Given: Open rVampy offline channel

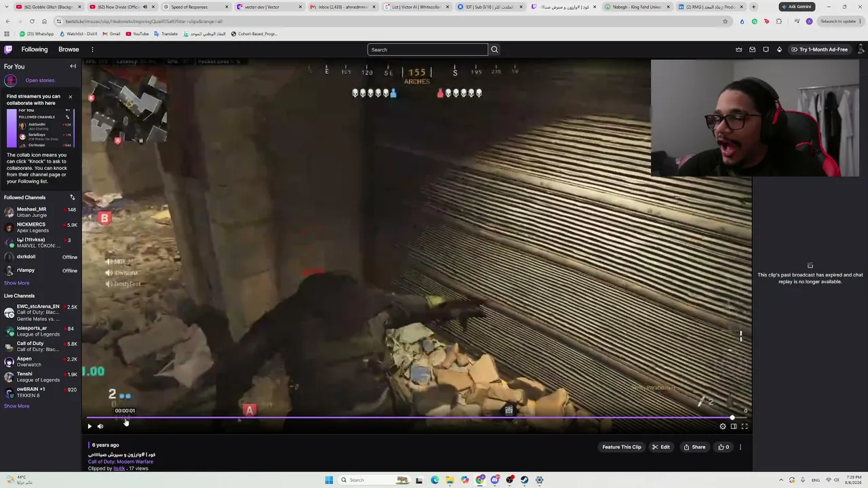Looking at the screenshot, I should coord(41,270).
